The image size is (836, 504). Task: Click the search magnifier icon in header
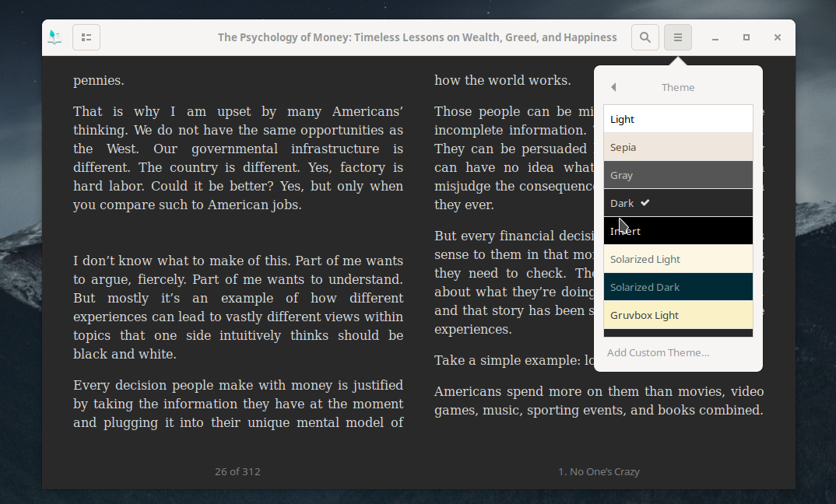click(x=645, y=37)
